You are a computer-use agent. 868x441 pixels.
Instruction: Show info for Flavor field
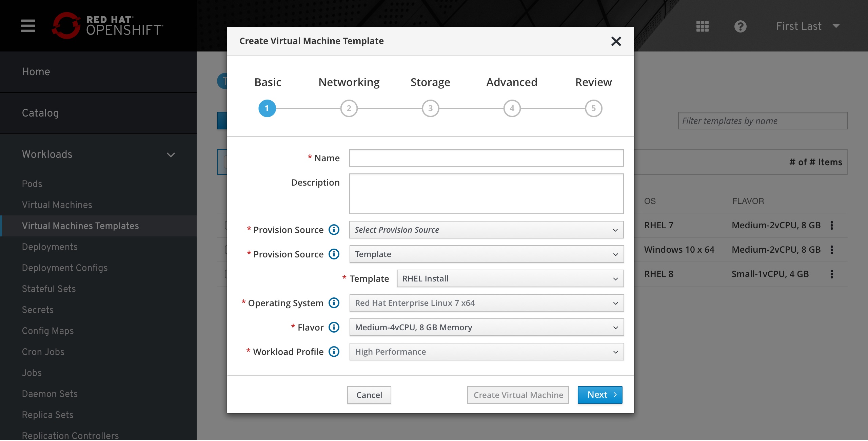tap(334, 327)
